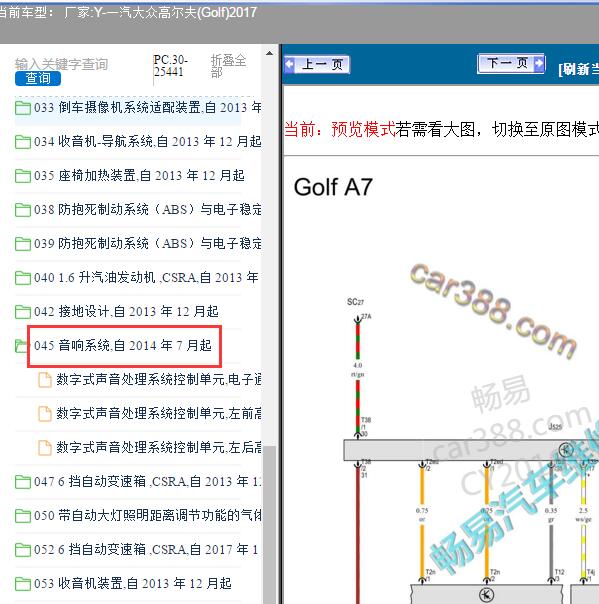
Task: Go to next page with 下一页
Action: 511,63
